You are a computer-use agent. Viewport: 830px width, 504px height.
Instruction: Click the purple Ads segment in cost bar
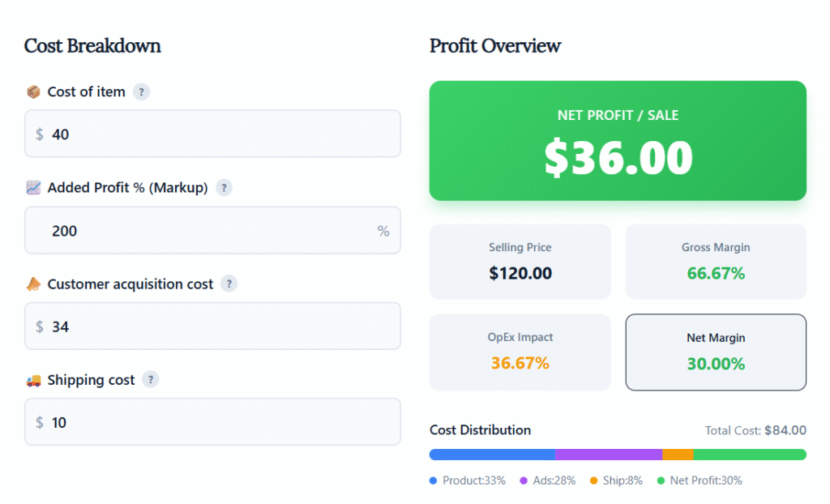[609, 455]
